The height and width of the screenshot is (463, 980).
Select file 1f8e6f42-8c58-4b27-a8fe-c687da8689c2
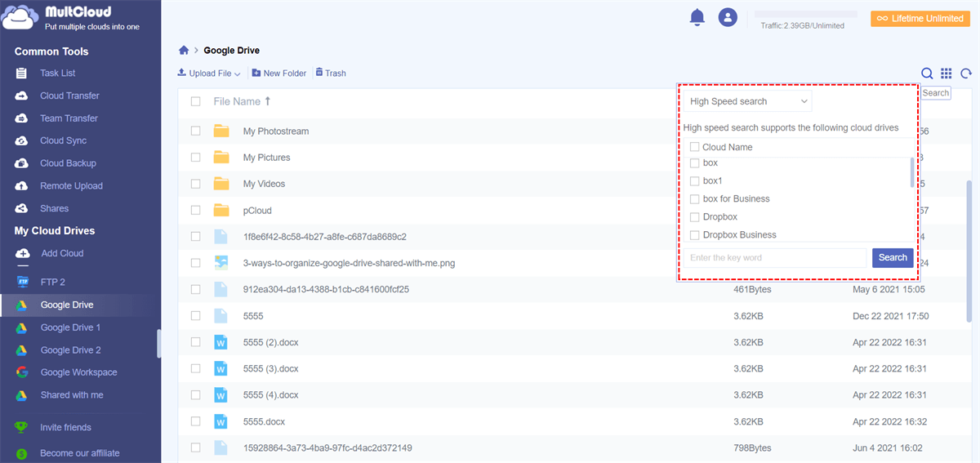tap(325, 237)
